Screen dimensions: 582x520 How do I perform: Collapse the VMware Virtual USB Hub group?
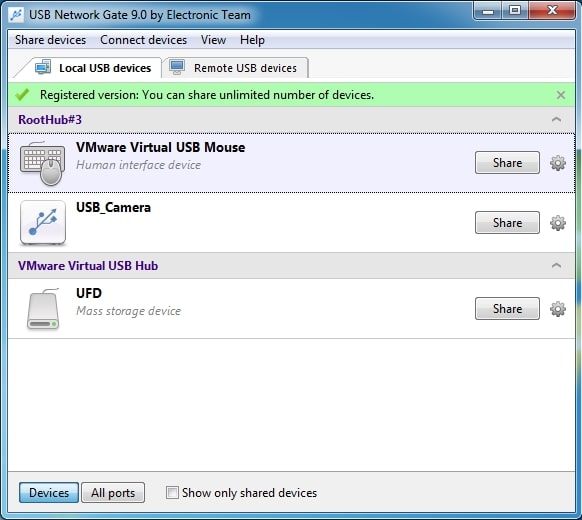click(556, 265)
